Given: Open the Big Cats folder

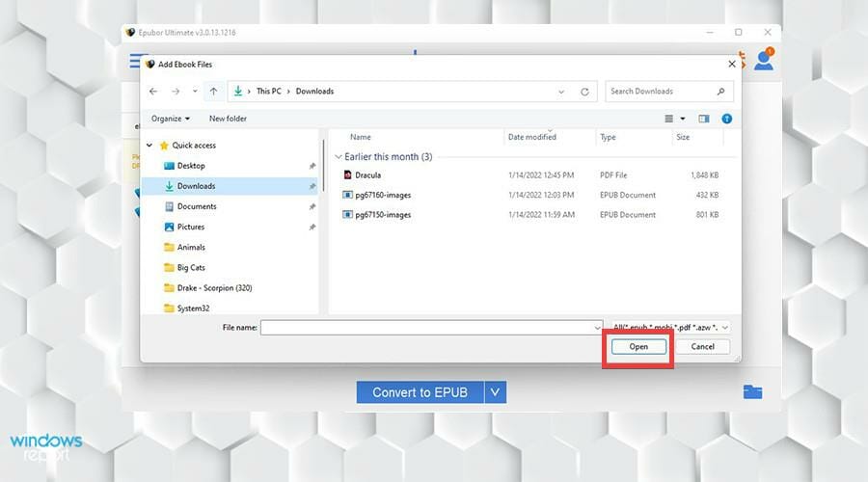Looking at the screenshot, I should tap(191, 267).
